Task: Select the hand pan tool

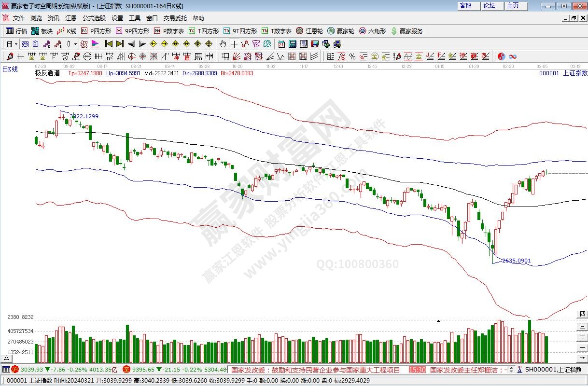Action: click(223, 44)
